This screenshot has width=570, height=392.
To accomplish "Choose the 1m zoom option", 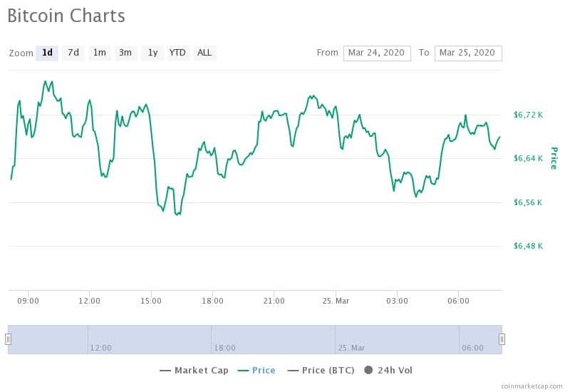I will (x=100, y=53).
